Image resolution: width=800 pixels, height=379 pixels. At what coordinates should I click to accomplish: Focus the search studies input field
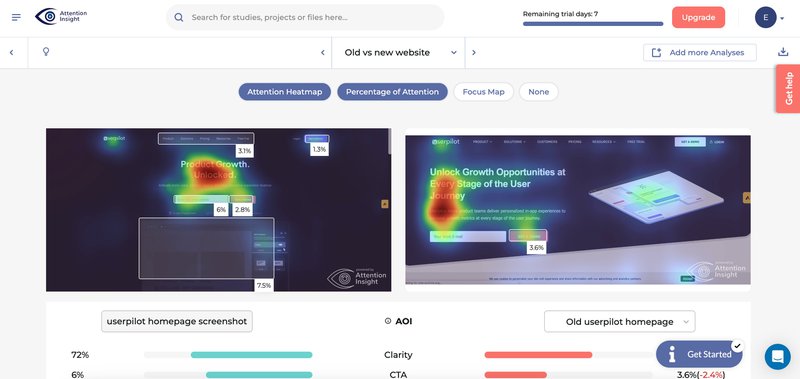coord(305,17)
